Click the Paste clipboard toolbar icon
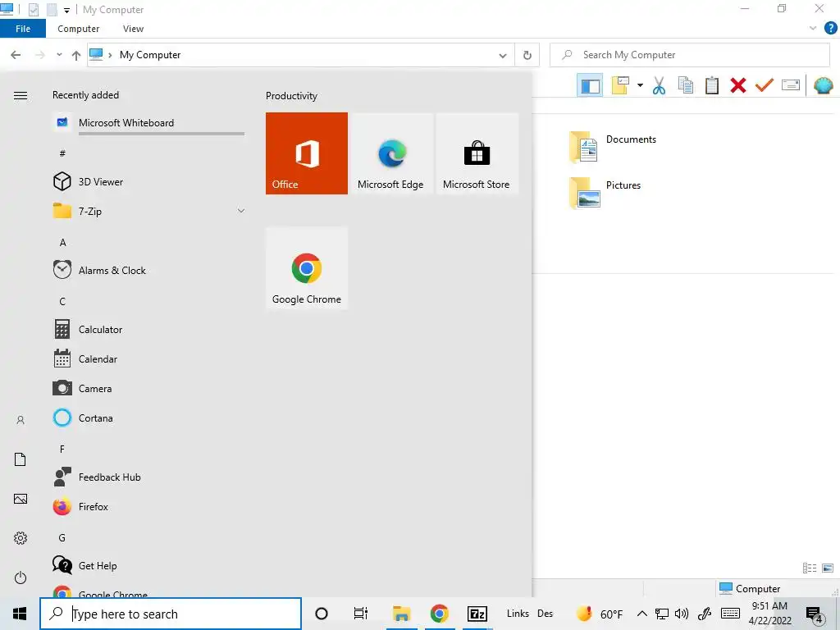The image size is (840, 630). tap(712, 85)
